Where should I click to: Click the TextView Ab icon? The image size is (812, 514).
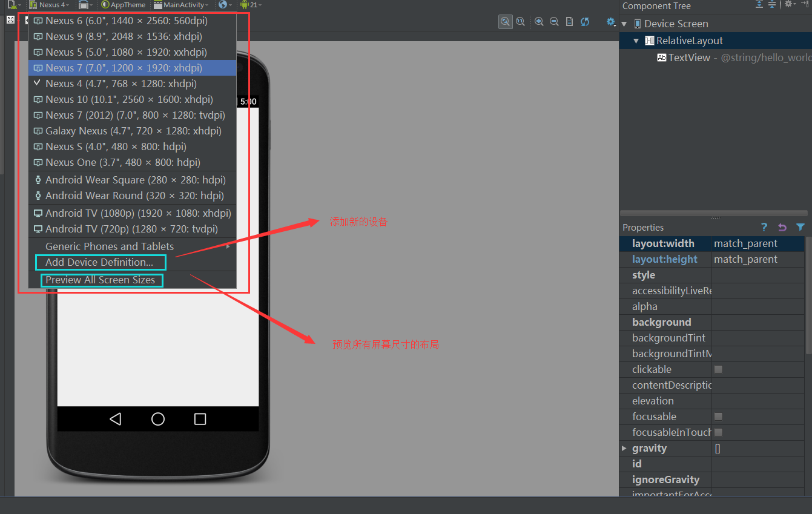click(662, 58)
